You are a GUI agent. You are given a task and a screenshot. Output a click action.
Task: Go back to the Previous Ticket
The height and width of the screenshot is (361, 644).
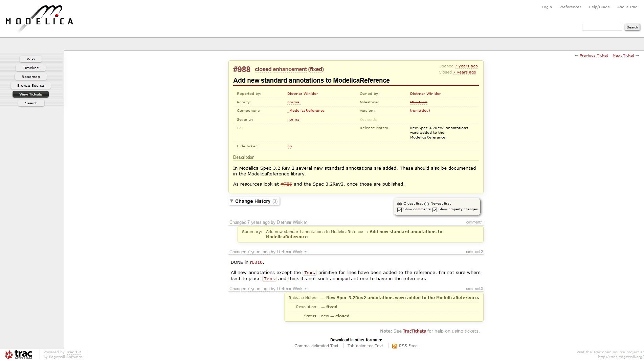tap(594, 55)
